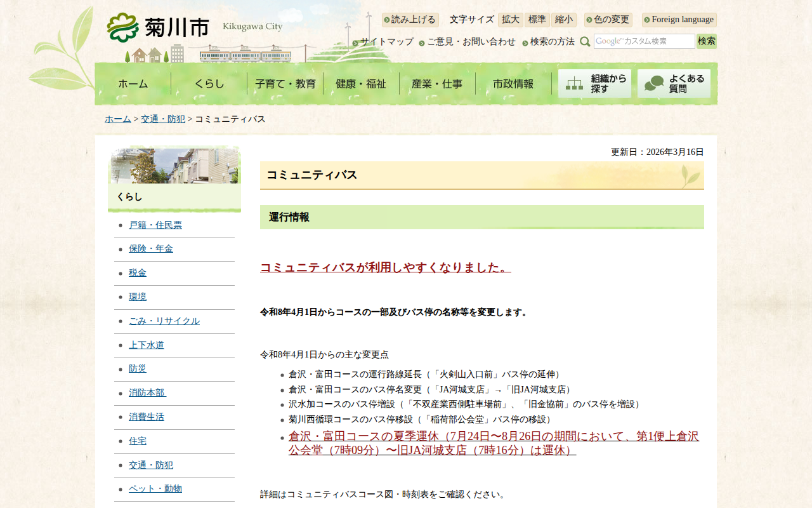
Task: Open 消費生活 sidebar link
Action: (x=147, y=417)
